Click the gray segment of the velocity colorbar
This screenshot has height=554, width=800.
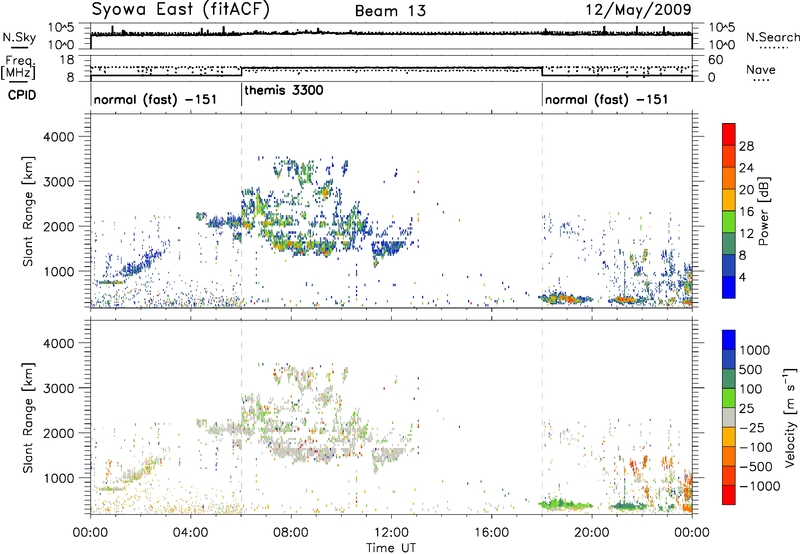coord(729,418)
